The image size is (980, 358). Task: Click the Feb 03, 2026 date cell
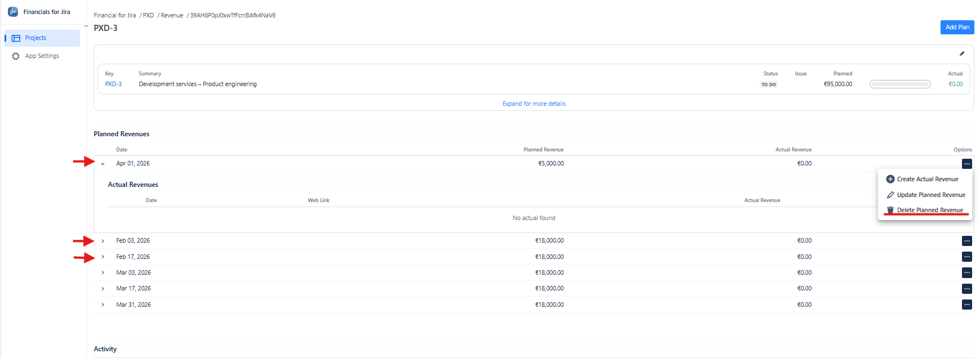click(133, 241)
